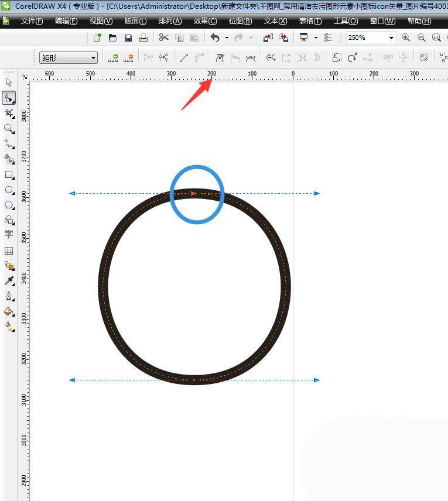Click the Delete Nodes button
Image resolution: width=448 pixels, height=501 pixels.
pyautogui.click(x=128, y=58)
